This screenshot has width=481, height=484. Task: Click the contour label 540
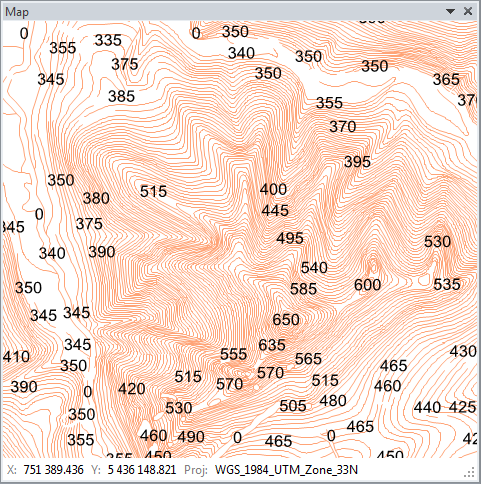(314, 268)
